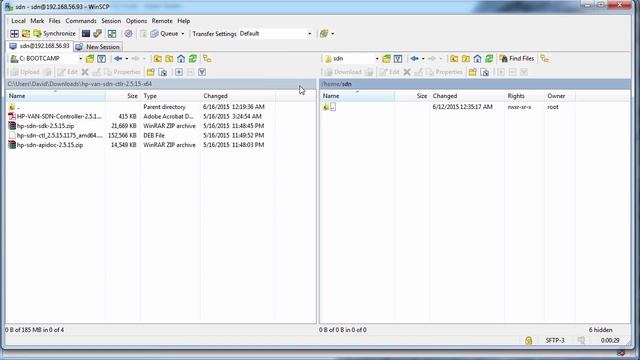Click the Synchronize button
640x360 pixels.
tap(55, 33)
